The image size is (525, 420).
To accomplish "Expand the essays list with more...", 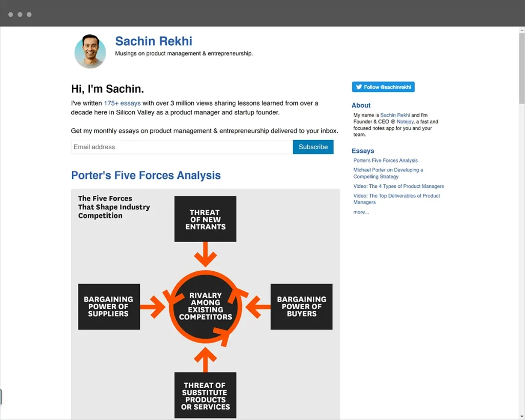I will click(x=361, y=212).
